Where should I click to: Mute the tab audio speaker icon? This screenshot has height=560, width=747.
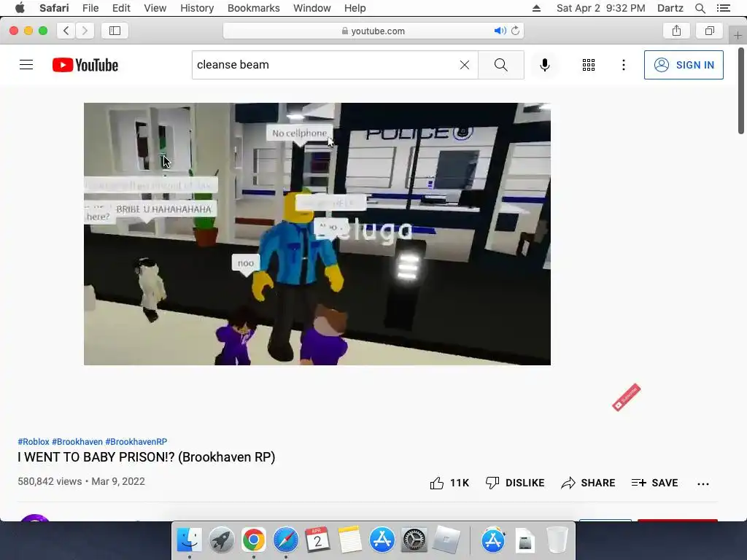(x=499, y=31)
